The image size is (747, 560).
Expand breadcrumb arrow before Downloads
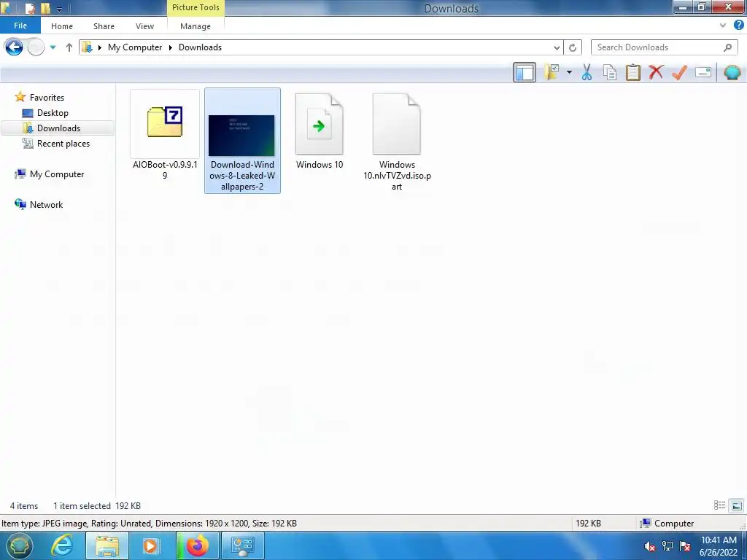coord(171,47)
